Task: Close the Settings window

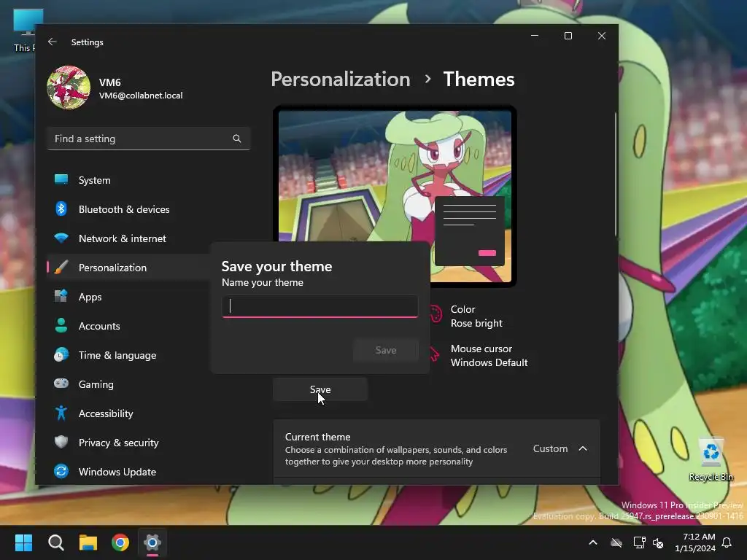Action: pyautogui.click(x=602, y=36)
